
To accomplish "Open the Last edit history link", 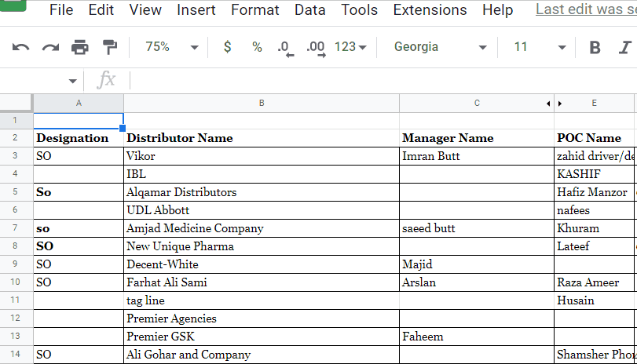I will point(586,9).
